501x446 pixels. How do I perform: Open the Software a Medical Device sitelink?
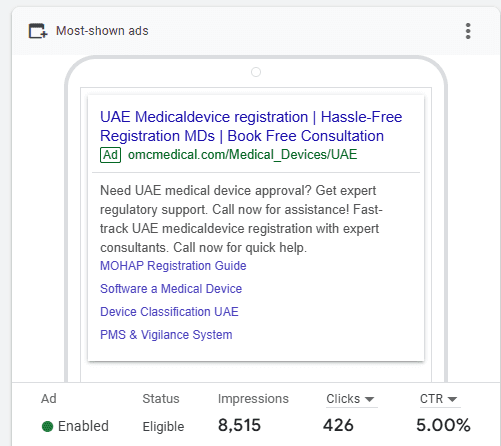coord(171,289)
